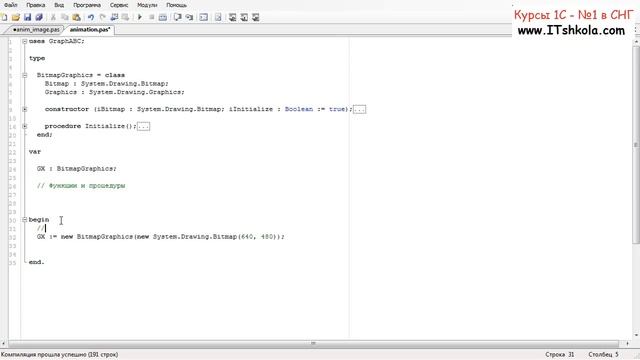The image size is (640, 360).
Task: Open the Вид menu
Action: (x=59, y=5)
